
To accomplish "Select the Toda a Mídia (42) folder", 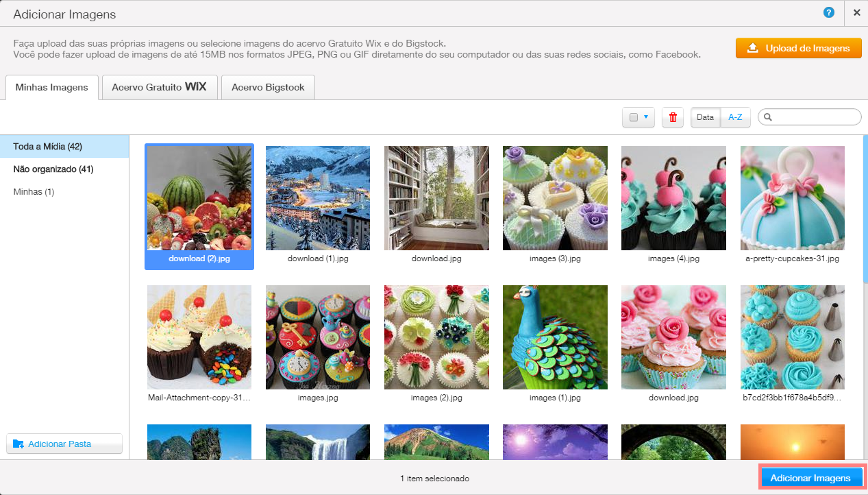I will [64, 147].
